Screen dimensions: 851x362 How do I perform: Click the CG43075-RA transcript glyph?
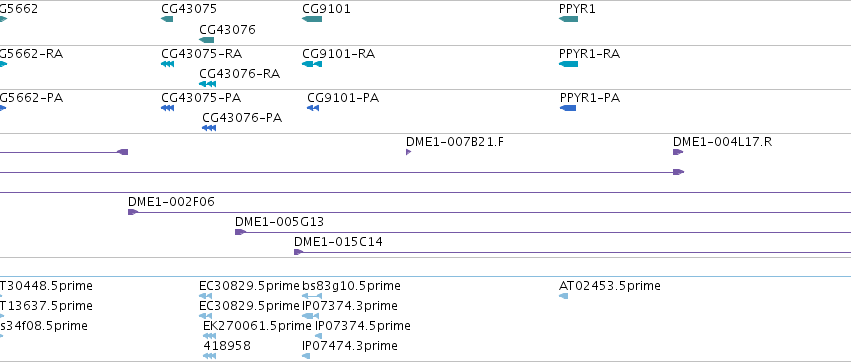[168, 64]
